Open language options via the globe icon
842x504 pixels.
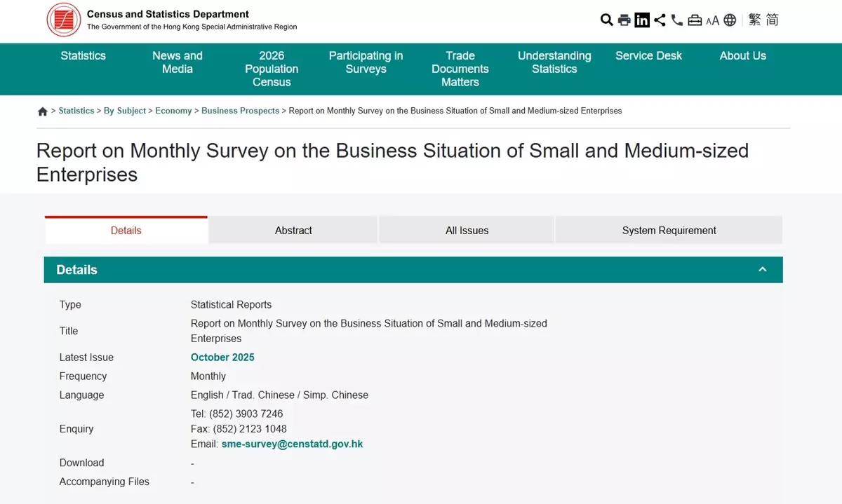(730, 20)
